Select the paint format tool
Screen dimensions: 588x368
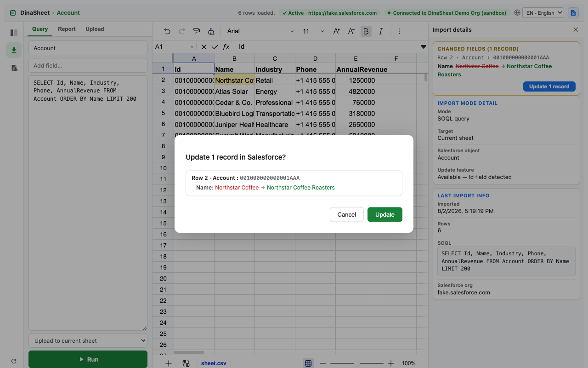(x=197, y=31)
